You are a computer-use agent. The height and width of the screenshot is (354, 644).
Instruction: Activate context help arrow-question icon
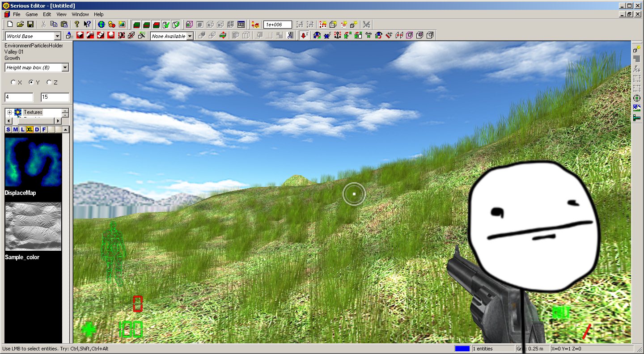coord(87,24)
